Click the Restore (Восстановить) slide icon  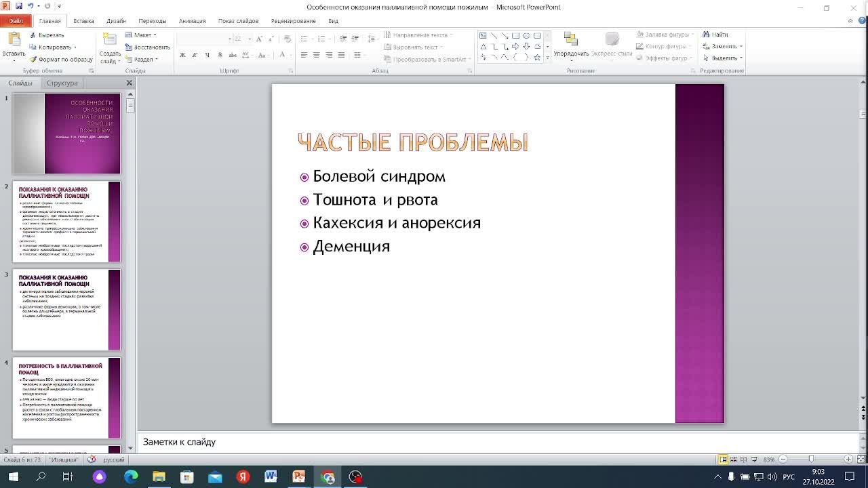(x=128, y=47)
